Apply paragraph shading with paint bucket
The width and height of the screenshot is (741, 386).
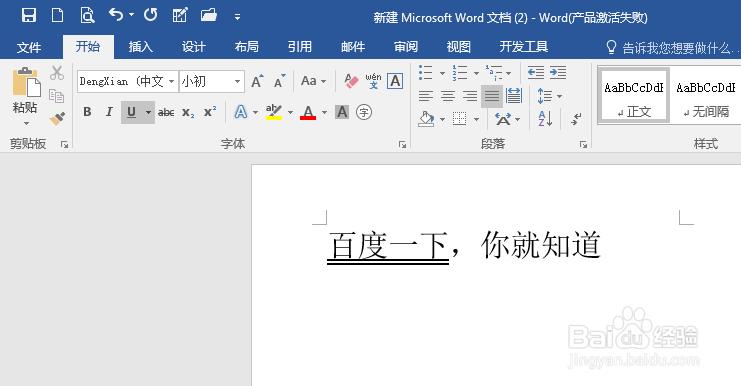coord(426,119)
